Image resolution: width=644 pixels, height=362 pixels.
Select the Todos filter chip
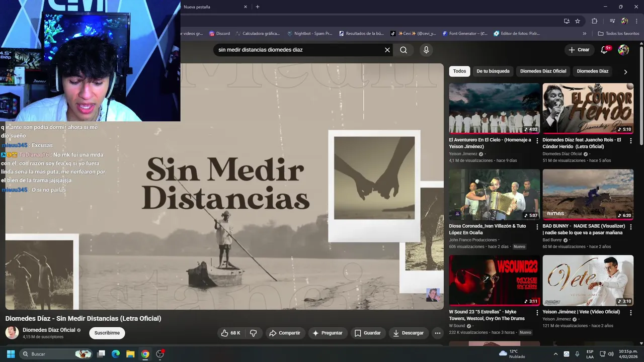459,71
